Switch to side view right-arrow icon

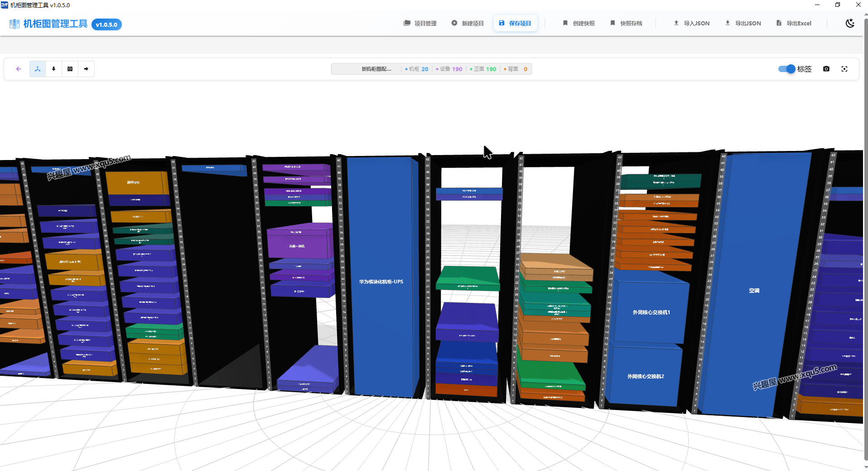point(86,69)
